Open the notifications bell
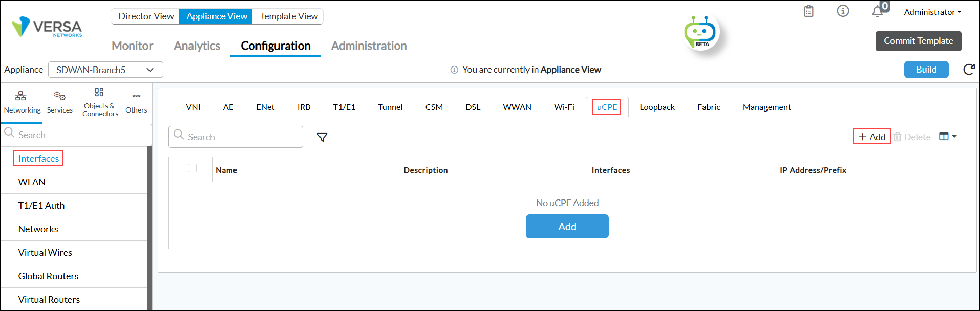The image size is (980, 311). (x=878, y=11)
